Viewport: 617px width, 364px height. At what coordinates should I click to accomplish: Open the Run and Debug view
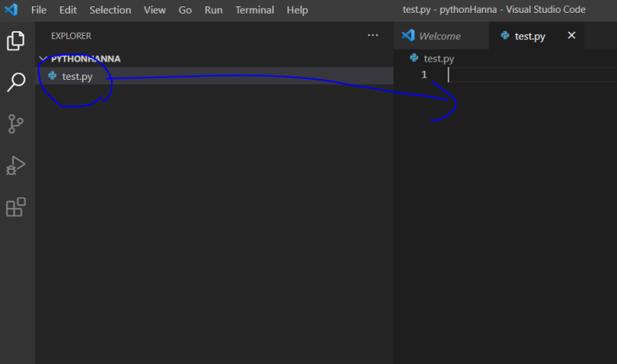[x=16, y=165]
